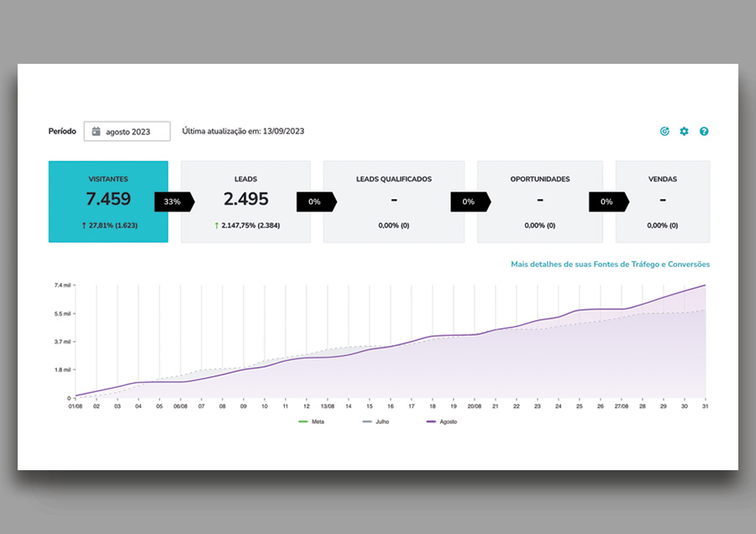Open settings via the gear icon
Image resolution: width=756 pixels, height=534 pixels.
tap(684, 132)
